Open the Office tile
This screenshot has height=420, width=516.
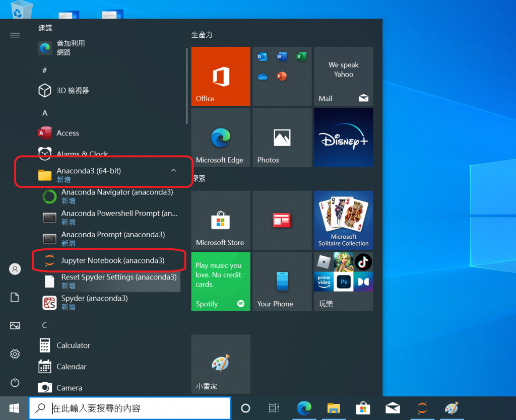[221, 76]
